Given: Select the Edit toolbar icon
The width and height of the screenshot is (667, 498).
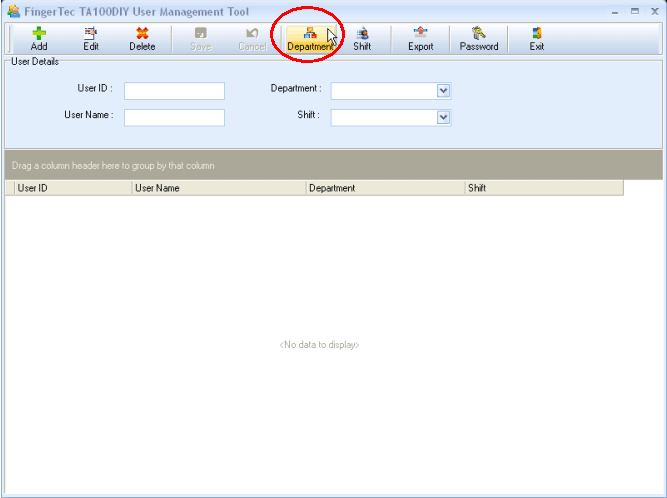Looking at the screenshot, I should point(91,39).
